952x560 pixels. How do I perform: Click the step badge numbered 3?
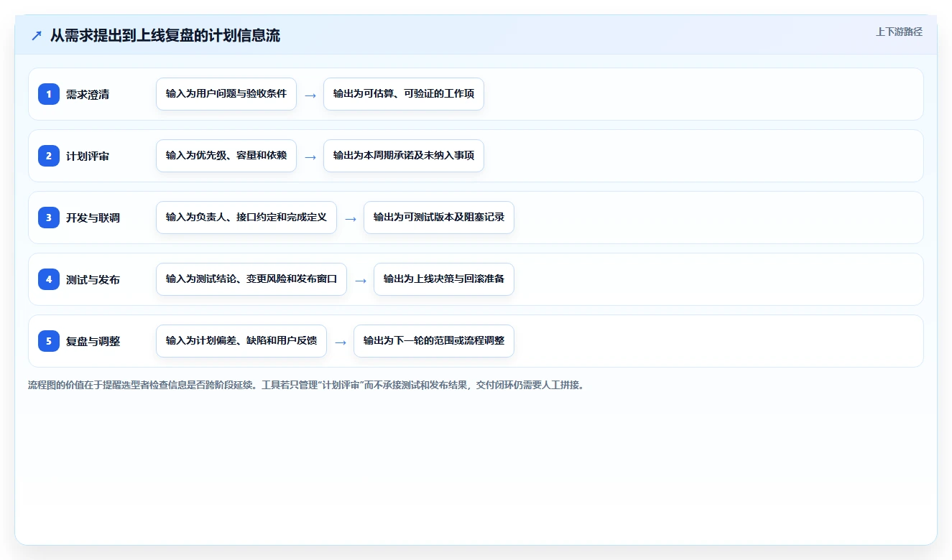pyautogui.click(x=49, y=218)
